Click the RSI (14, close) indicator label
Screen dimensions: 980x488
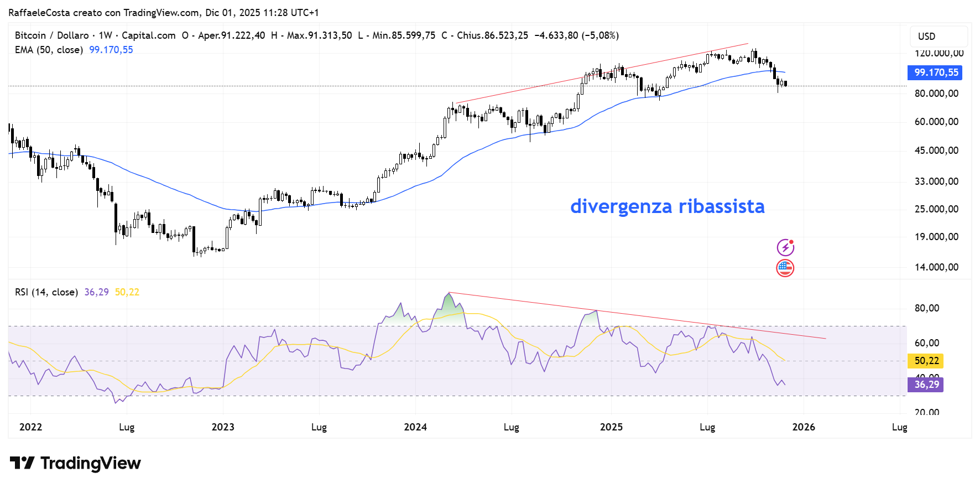(x=46, y=292)
